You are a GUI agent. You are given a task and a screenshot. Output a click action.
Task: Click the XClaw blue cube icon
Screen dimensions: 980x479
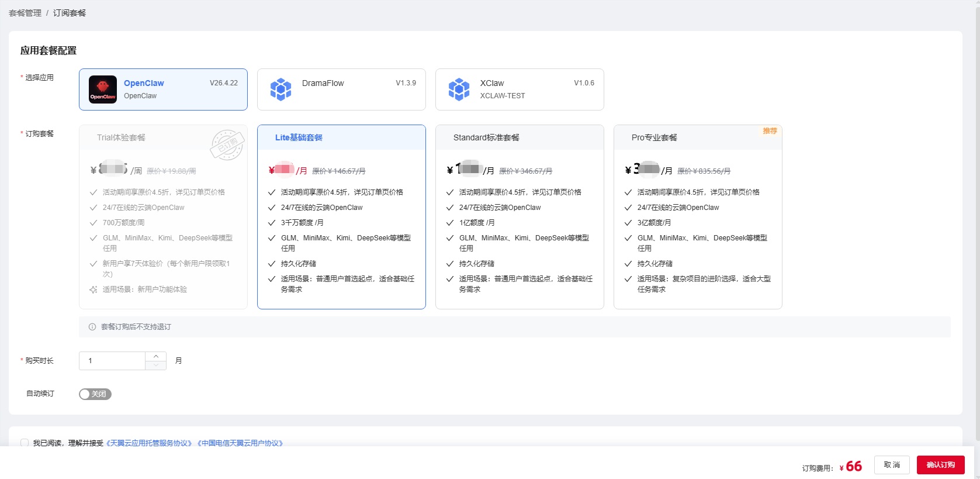459,89
